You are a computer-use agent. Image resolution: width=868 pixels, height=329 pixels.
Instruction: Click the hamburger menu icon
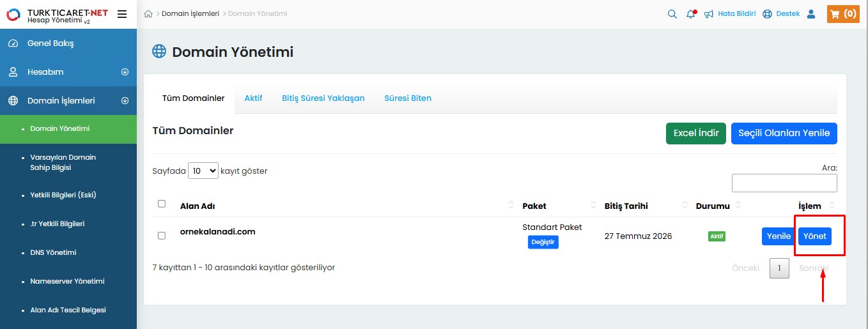pos(122,14)
